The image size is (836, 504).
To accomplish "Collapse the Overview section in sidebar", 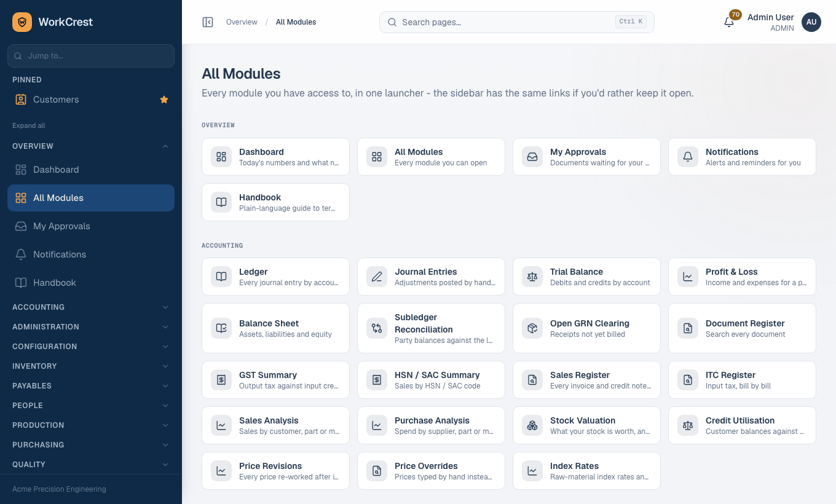I will pos(91,146).
